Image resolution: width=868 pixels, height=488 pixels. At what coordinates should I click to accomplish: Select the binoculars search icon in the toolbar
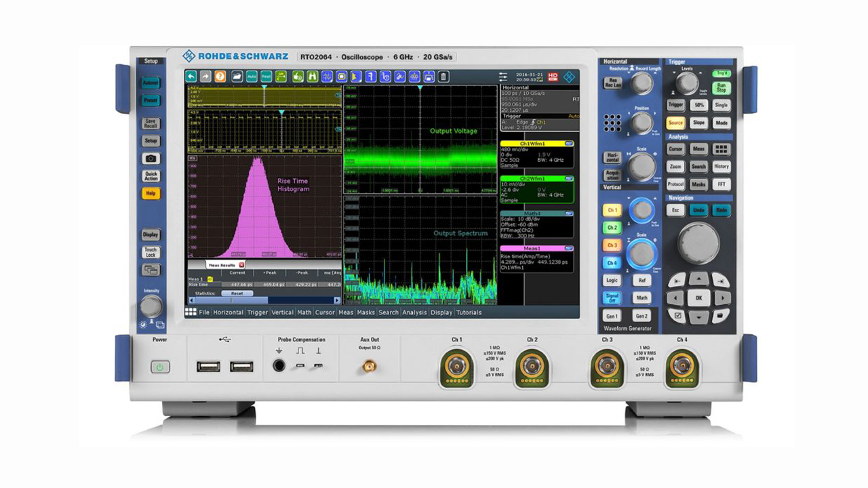pyautogui.click(x=313, y=77)
